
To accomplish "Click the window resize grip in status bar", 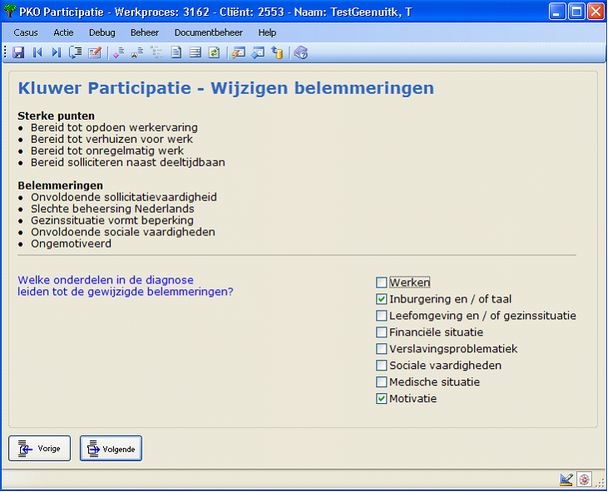I will point(602,482).
